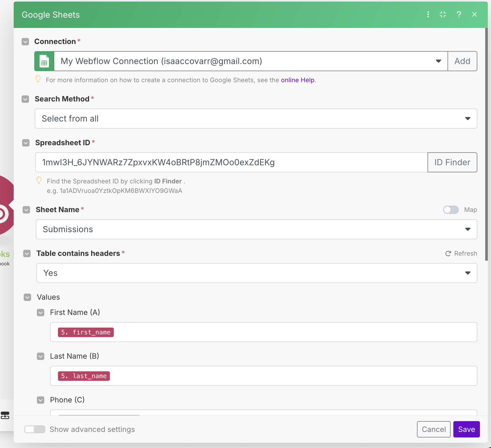Click the green Google Sheets connection icon
The height and width of the screenshot is (448, 491).
tap(44, 61)
